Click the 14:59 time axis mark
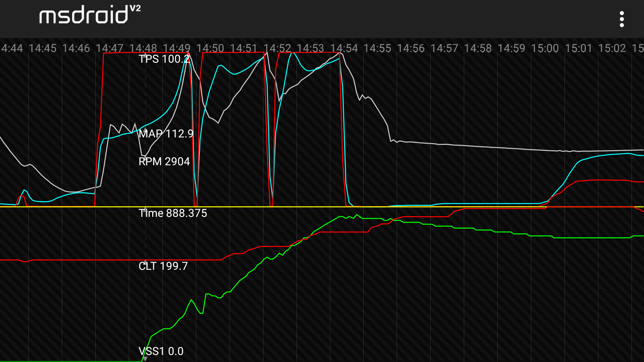Image resolution: width=644 pixels, height=362 pixels. click(x=512, y=48)
